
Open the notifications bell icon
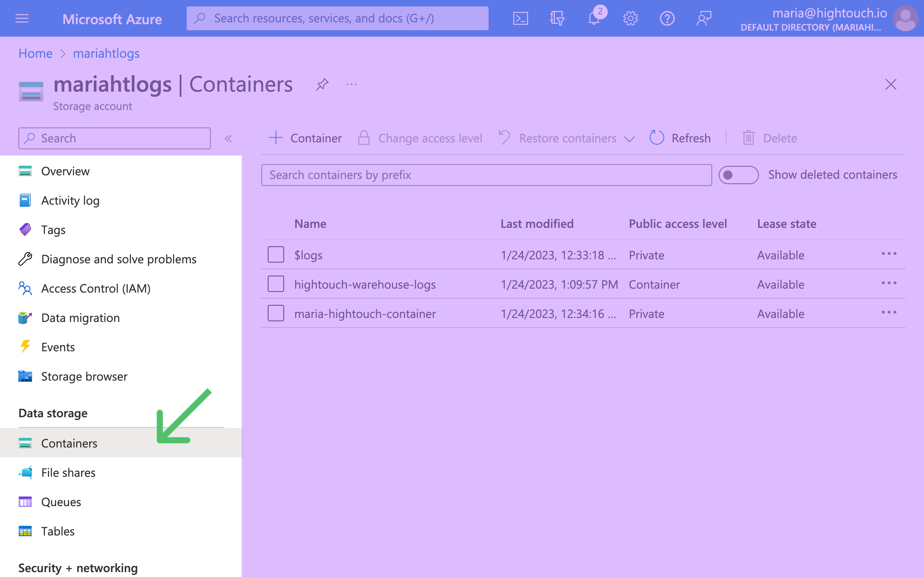(x=593, y=18)
